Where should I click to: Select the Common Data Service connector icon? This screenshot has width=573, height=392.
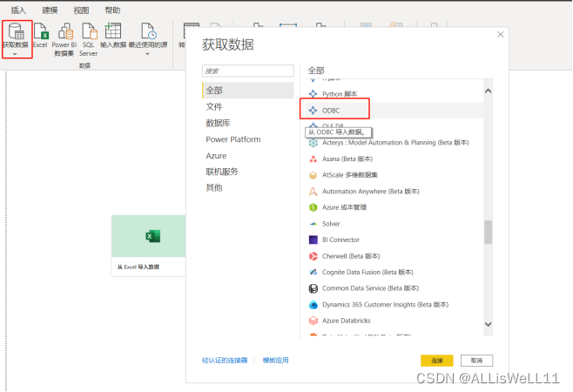pos(313,288)
